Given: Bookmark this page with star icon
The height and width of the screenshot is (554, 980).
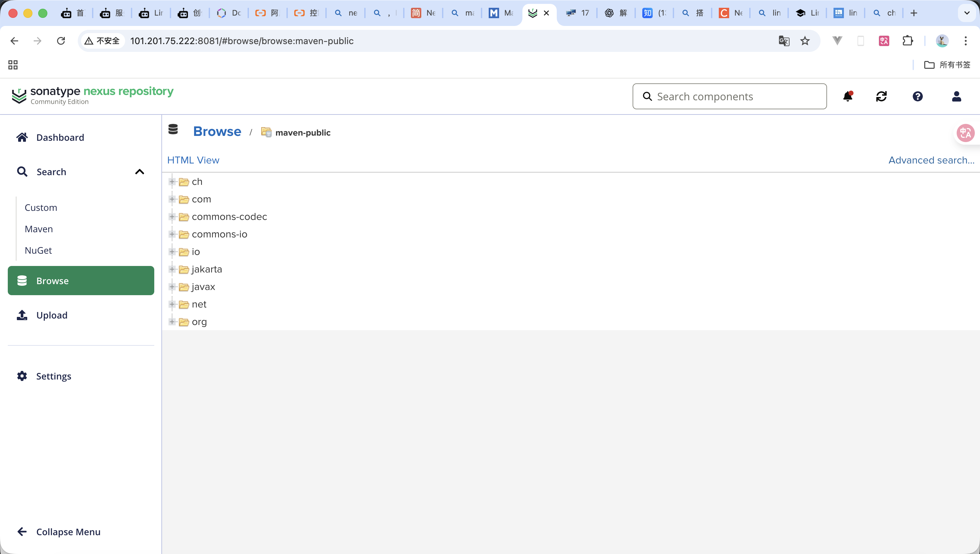Looking at the screenshot, I should point(805,41).
